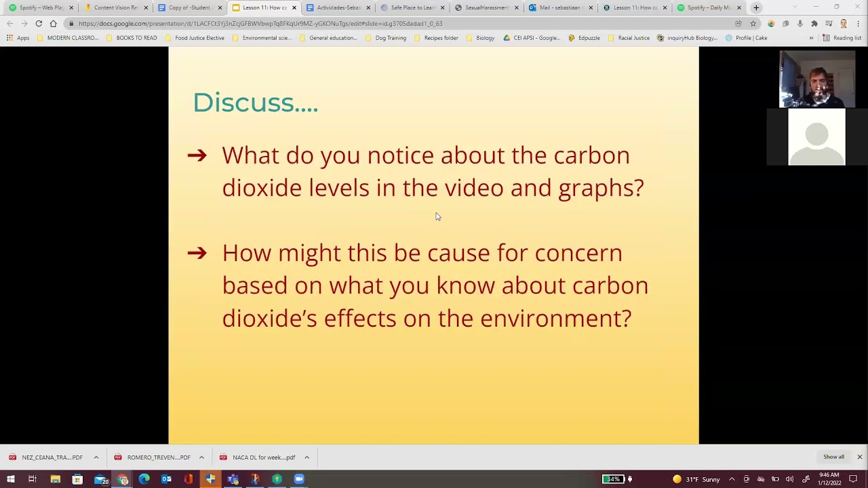Open the volume control in the tray
Image resolution: width=868 pixels, height=488 pixels.
coord(789,479)
